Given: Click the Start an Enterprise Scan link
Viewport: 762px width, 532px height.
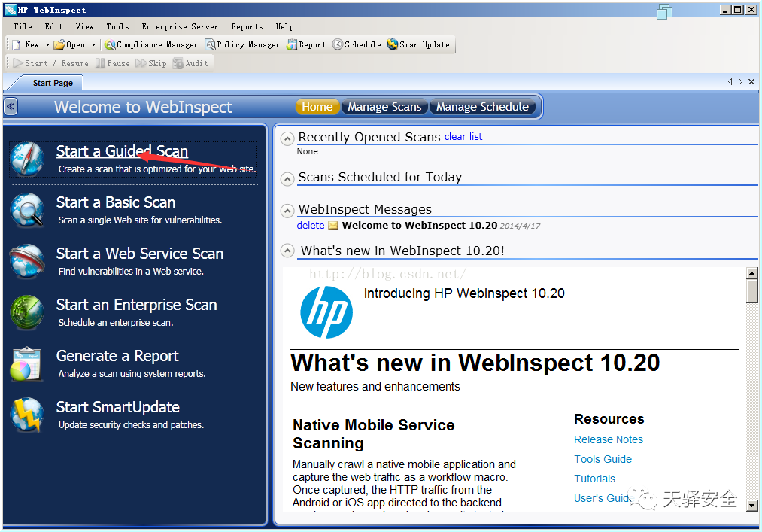Looking at the screenshot, I should click(137, 305).
